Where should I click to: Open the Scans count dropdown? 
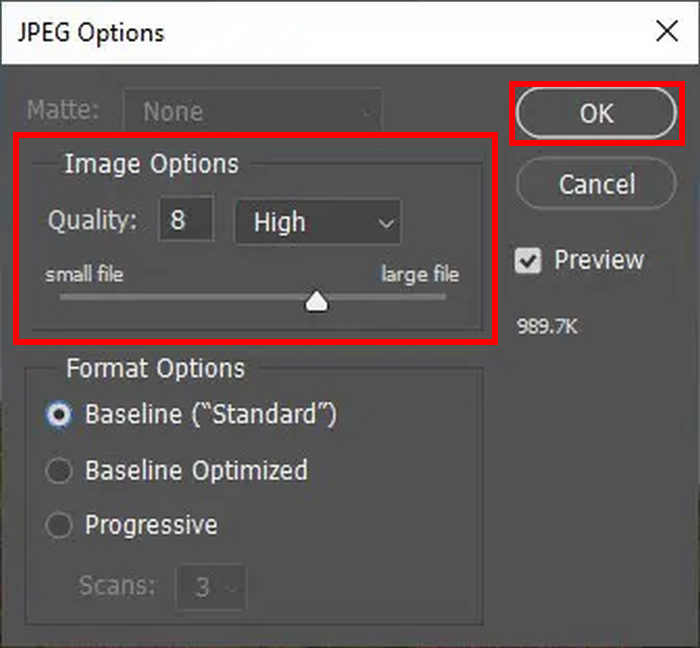pos(210,587)
